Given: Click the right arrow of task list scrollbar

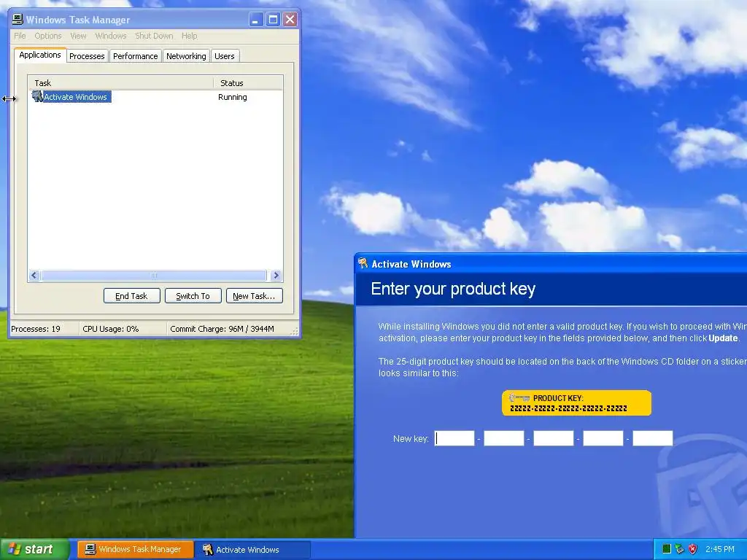Looking at the screenshot, I should (x=276, y=275).
